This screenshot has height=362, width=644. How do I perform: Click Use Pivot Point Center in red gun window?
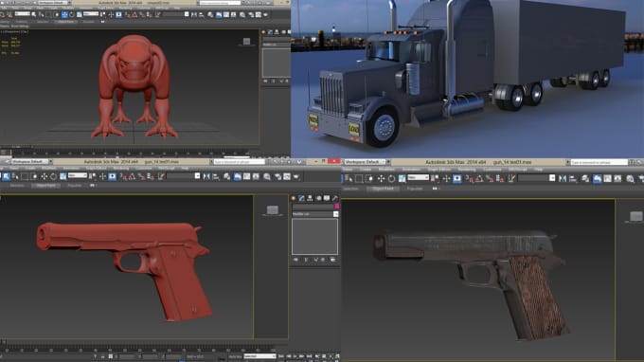click(93, 176)
